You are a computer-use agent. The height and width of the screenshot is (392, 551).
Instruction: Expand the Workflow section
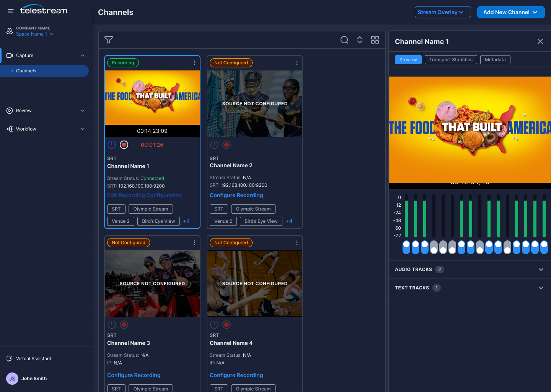click(x=83, y=129)
